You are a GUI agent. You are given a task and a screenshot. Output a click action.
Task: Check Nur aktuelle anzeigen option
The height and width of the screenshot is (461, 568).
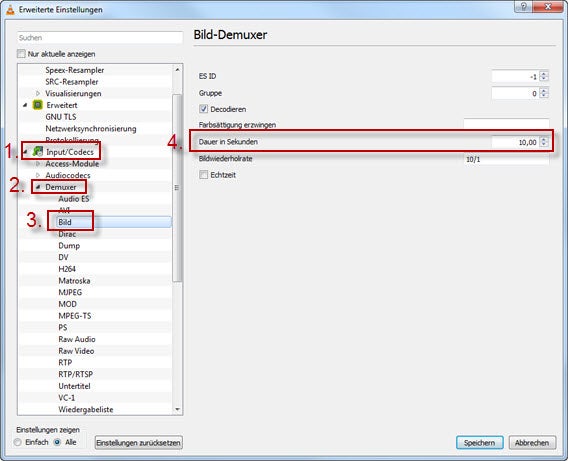point(21,54)
